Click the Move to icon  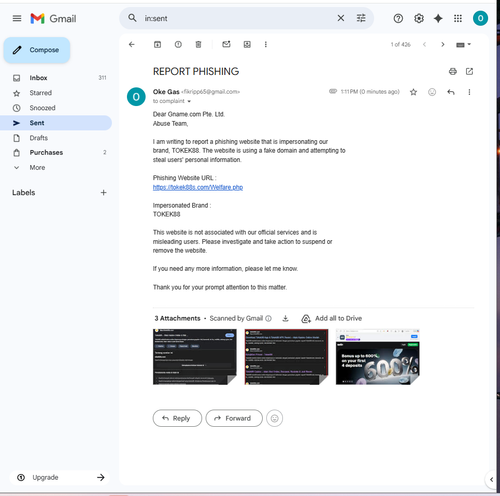pos(247,44)
